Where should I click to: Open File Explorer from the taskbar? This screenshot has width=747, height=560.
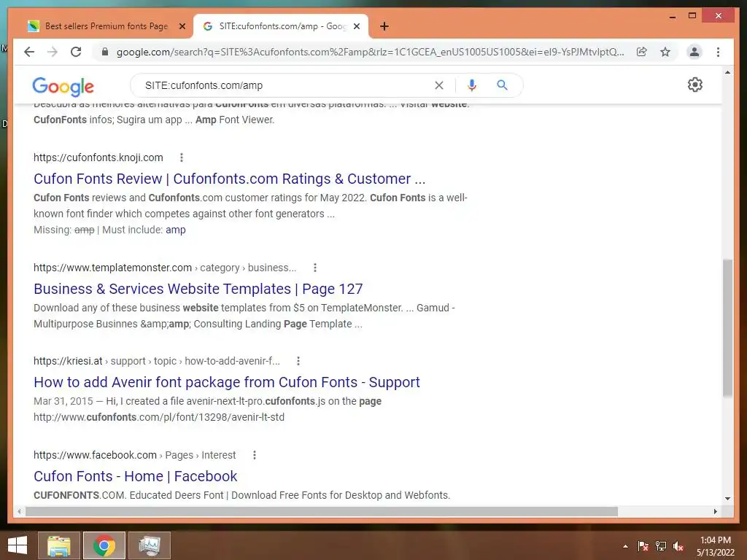tap(58, 545)
